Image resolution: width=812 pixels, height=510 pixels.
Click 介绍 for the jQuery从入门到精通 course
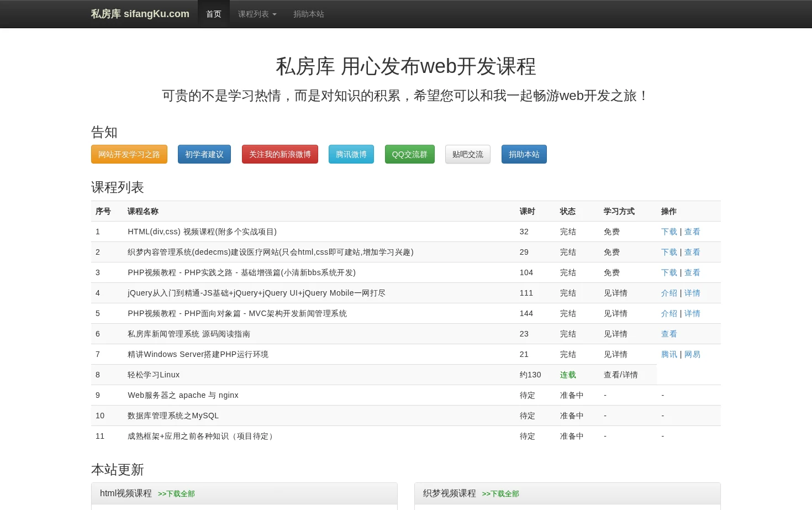669,293
